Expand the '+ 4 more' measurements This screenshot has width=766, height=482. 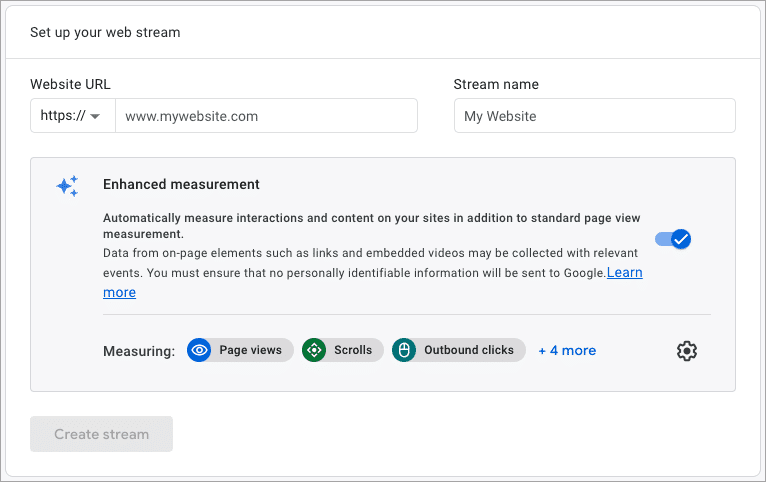(x=567, y=351)
